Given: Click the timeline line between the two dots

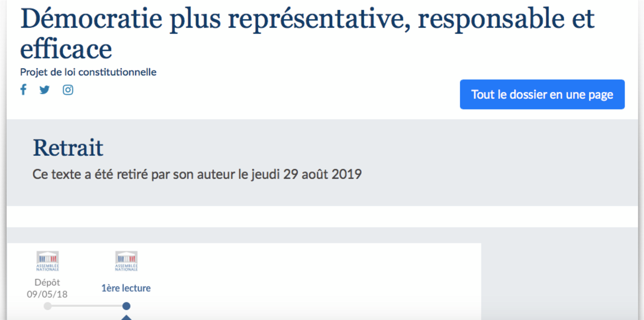Looking at the screenshot, I should click(x=87, y=306).
